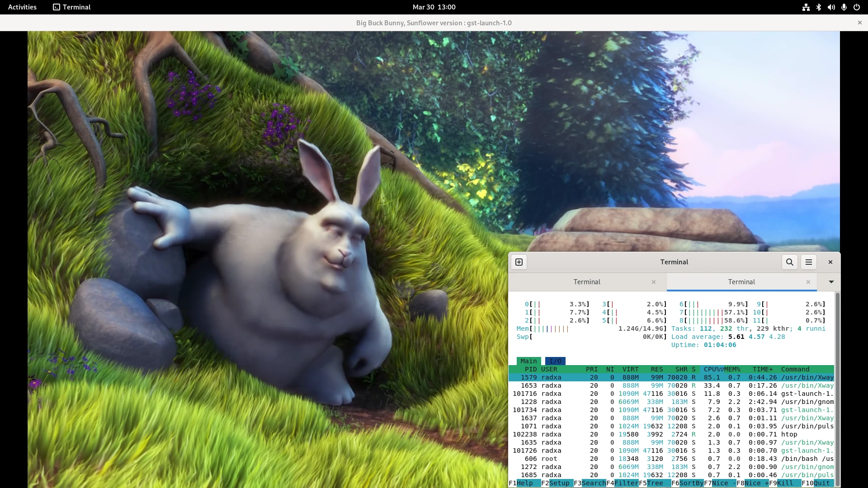Close the second Terminal tab
Image resolution: width=868 pixels, height=488 pixels.
pyautogui.click(x=808, y=282)
